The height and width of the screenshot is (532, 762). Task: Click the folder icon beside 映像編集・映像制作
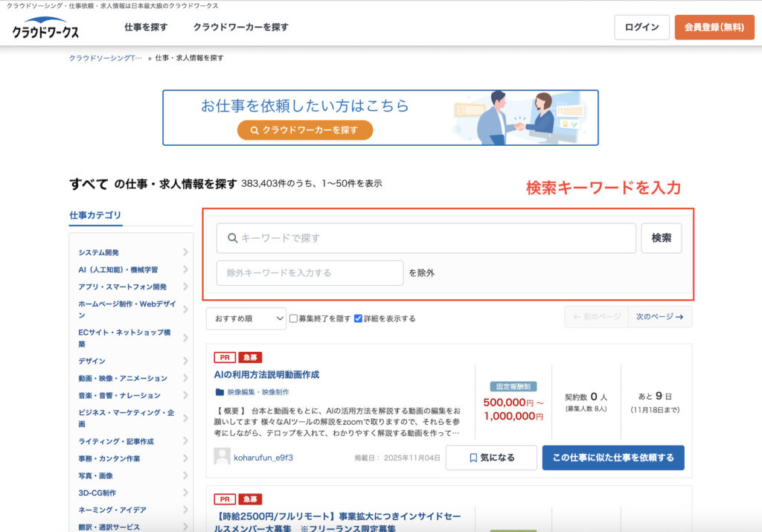[220, 391]
